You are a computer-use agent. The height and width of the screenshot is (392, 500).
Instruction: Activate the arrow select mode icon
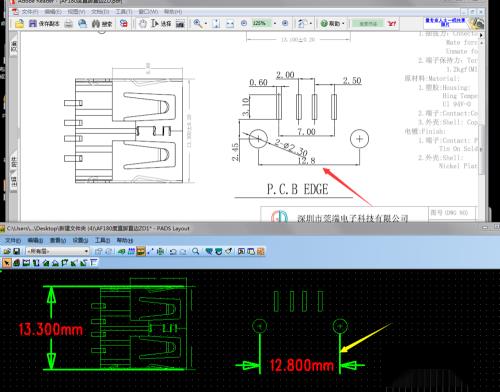6,263
